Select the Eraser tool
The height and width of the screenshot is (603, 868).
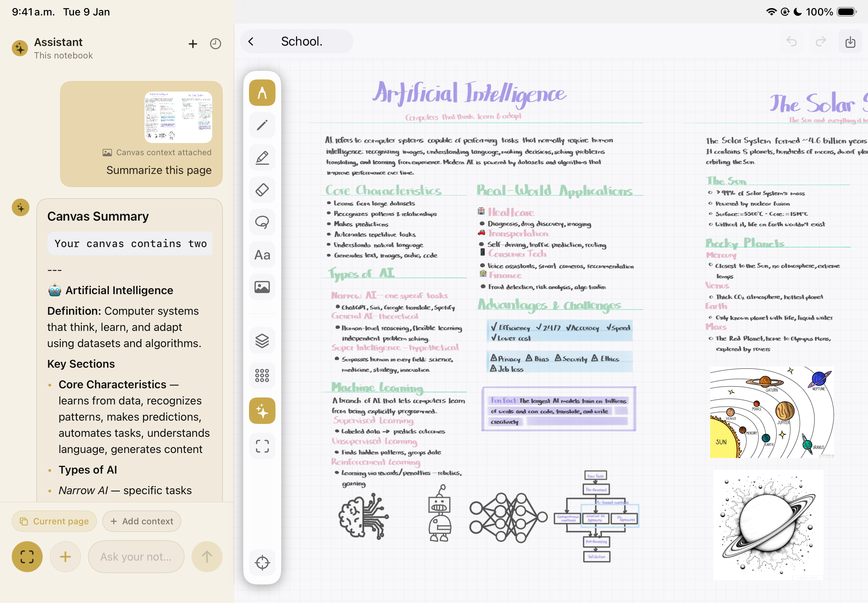point(262,190)
